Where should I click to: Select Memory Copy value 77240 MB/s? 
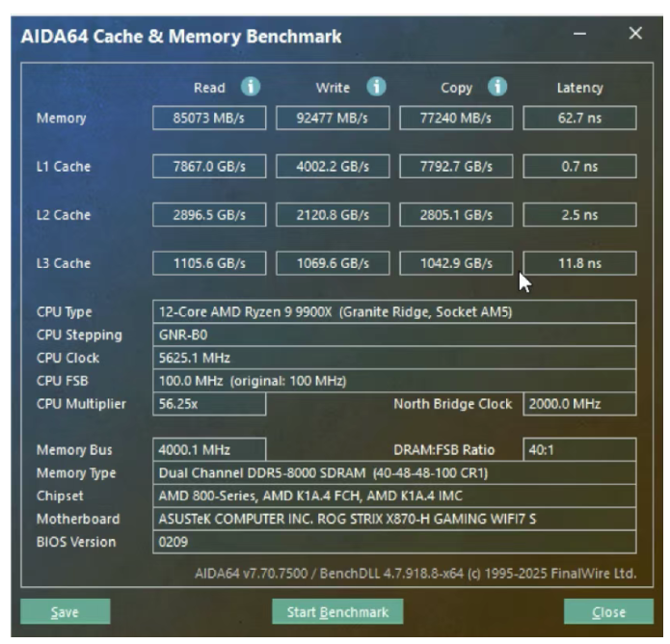(456, 118)
